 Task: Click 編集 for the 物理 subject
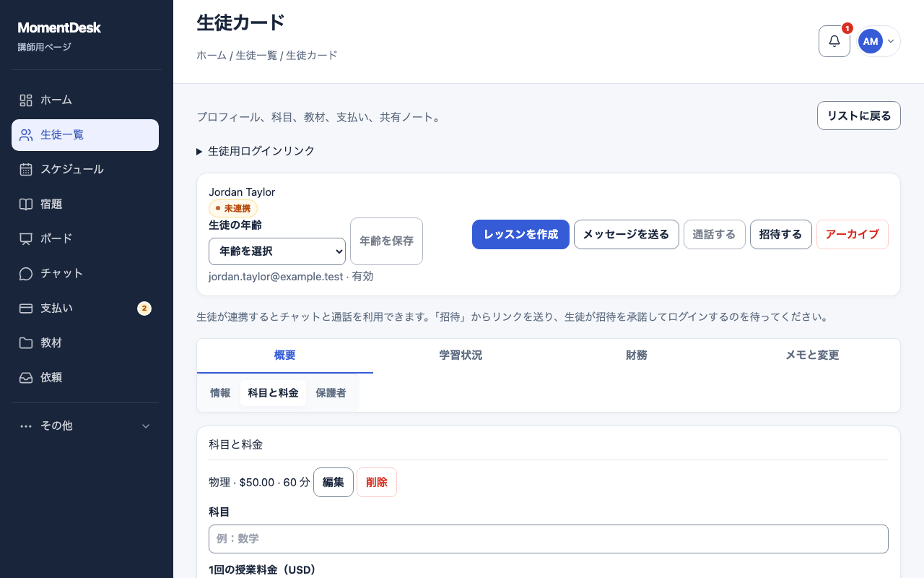click(x=334, y=483)
